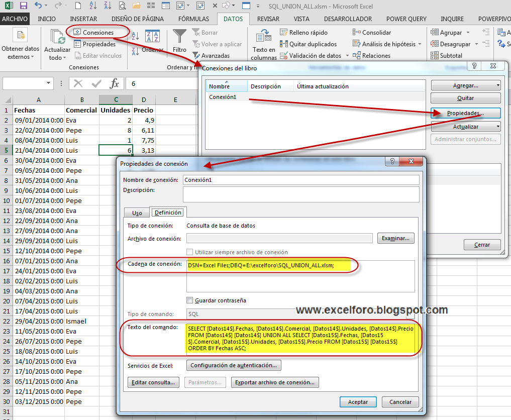
Task: Open the ARCHIVO tab
Action: [15, 19]
